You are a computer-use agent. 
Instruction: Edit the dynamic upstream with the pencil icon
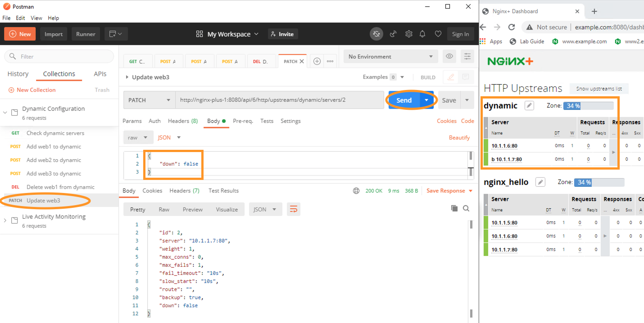(530, 106)
